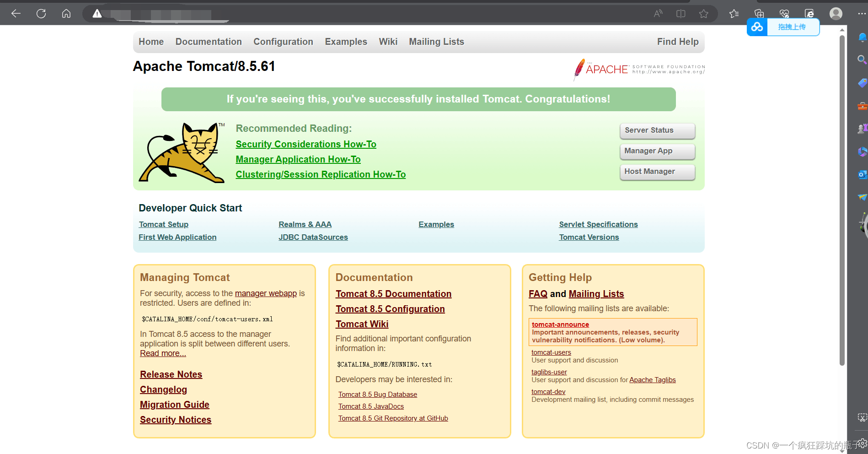Open the user profile avatar

pyautogui.click(x=836, y=14)
